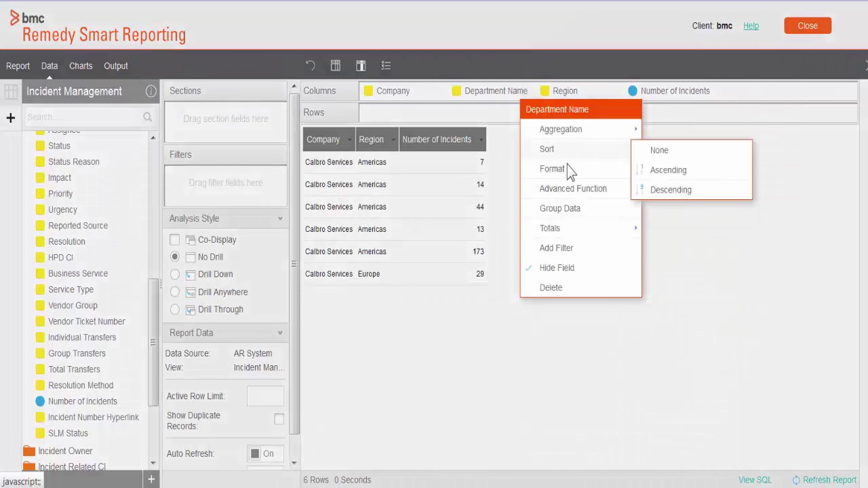Select the Resolution Method field
868x488 pixels.
click(80, 385)
